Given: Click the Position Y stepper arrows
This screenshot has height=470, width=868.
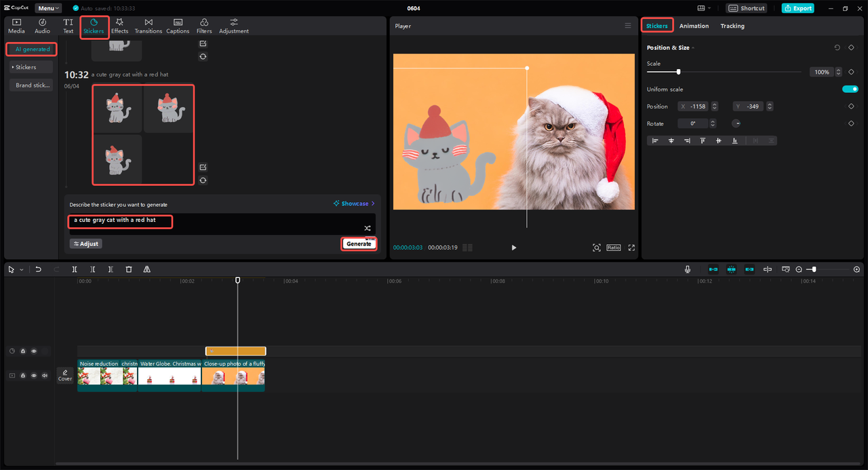Looking at the screenshot, I should [770, 106].
